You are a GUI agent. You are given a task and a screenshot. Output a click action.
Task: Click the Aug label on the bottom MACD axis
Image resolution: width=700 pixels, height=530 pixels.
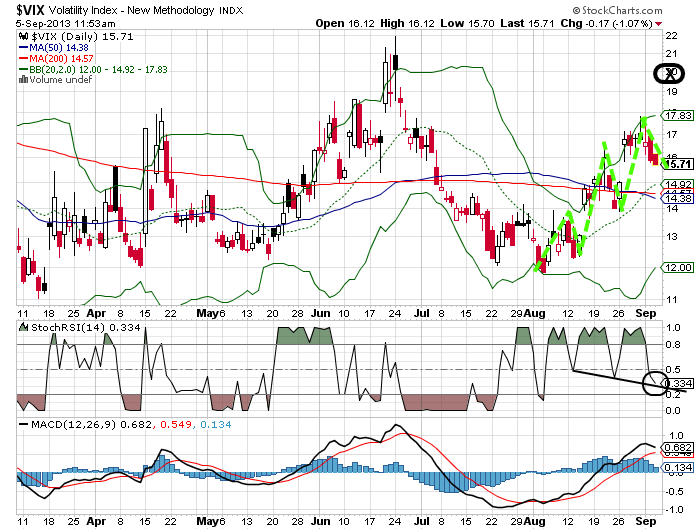pyautogui.click(x=534, y=521)
